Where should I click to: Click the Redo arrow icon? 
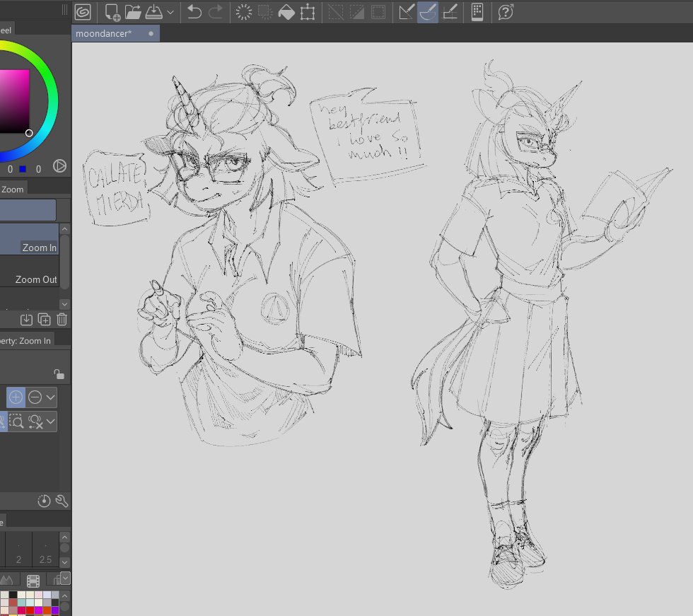[215, 12]
